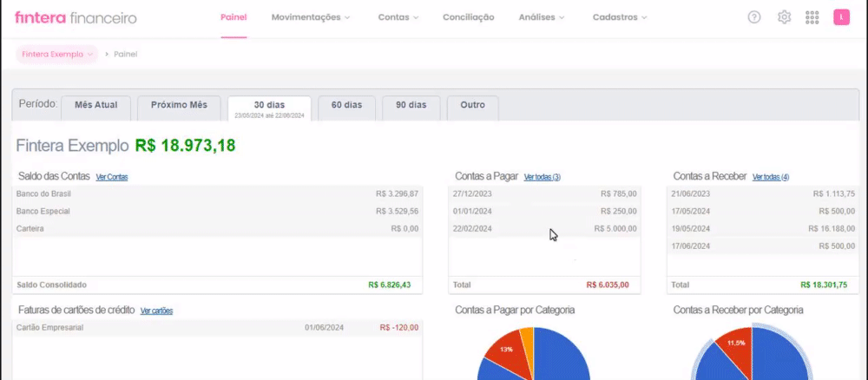This screenshot has width=868, height=380.
Task: Open the pink user avatar menu
Action: click(841, 17)
